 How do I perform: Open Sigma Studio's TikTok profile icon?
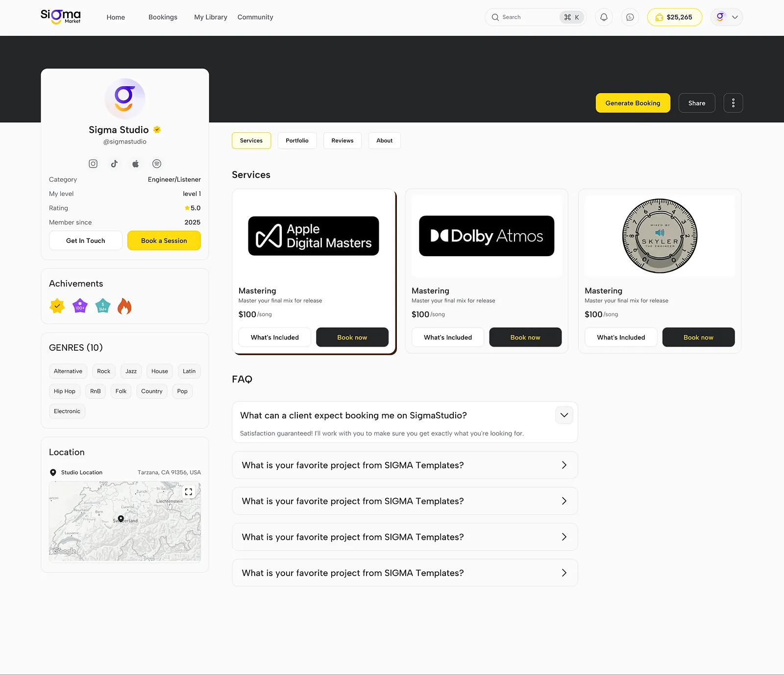click(x=114, y=164)
